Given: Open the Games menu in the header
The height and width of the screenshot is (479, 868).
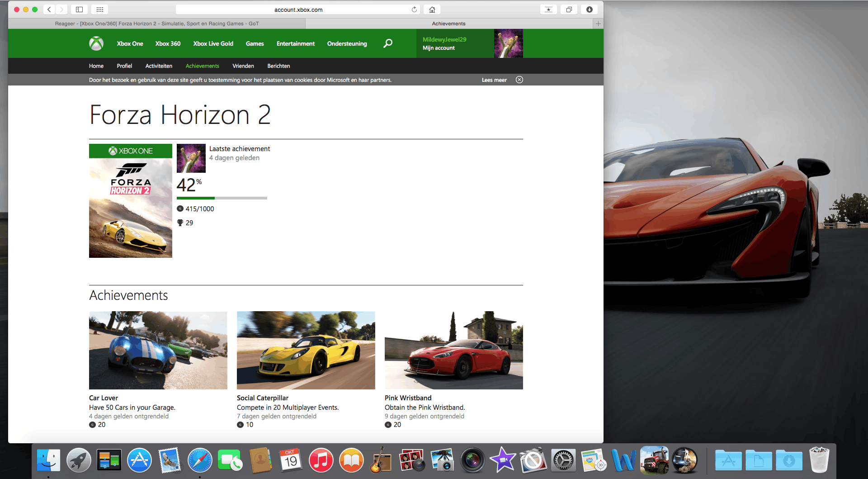Looking at the screenshot, I should [255, 43].
